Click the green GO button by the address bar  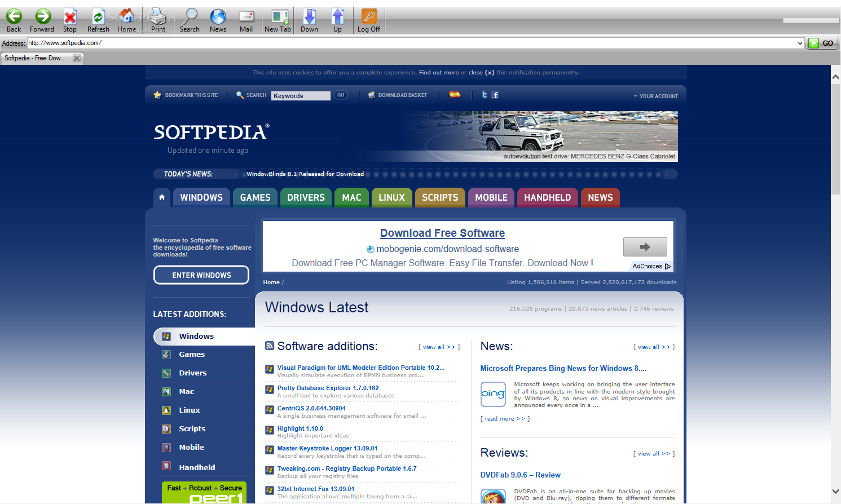pos(822,43)
